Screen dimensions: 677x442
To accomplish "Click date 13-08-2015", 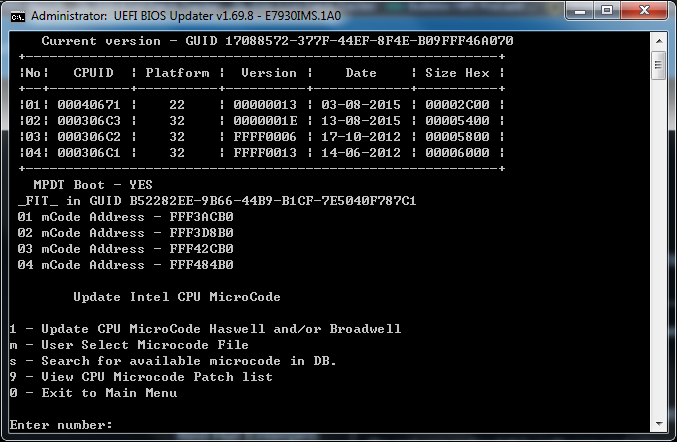I will click(x=361, y=121).
